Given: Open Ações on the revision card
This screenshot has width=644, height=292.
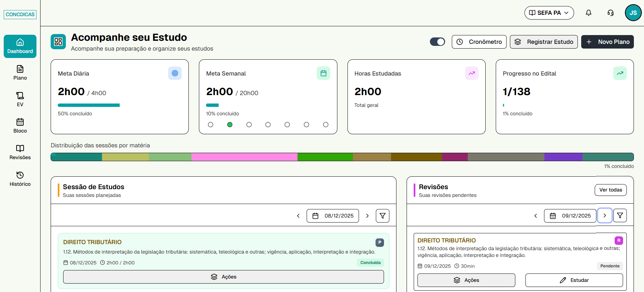Looking at the screenshot, I should click(466, 280).
